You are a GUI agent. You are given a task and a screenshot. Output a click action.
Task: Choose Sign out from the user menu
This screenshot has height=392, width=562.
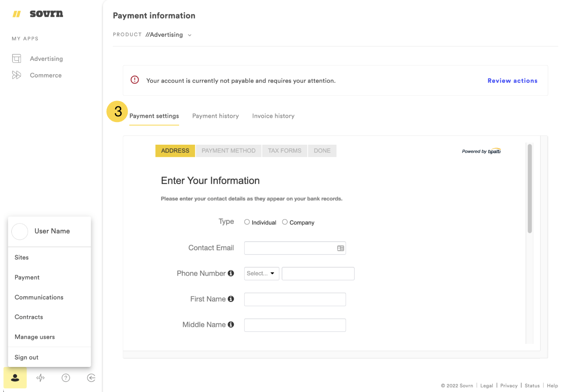[x=27, y=357]
